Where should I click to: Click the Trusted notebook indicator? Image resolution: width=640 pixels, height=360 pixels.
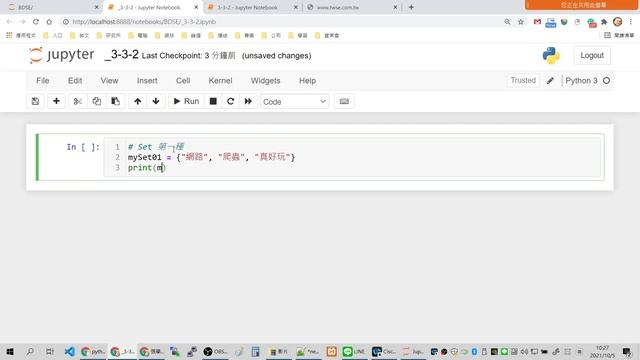click(x=523, y=80)
